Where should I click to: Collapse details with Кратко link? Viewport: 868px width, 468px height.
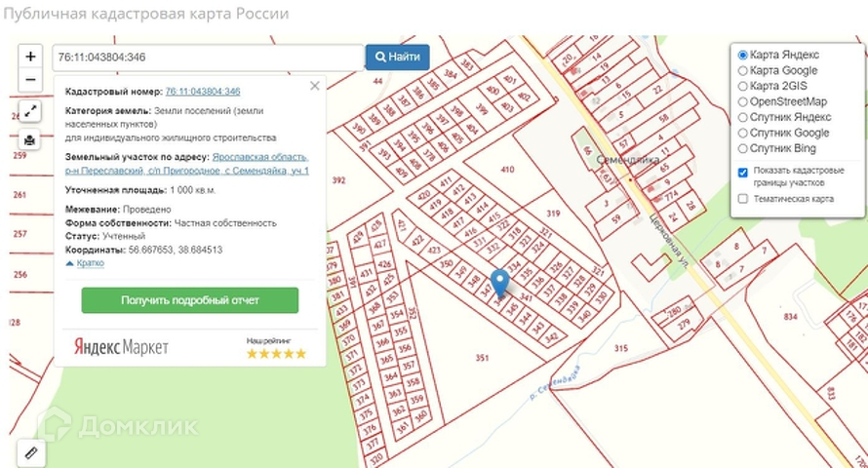(91, 263)
